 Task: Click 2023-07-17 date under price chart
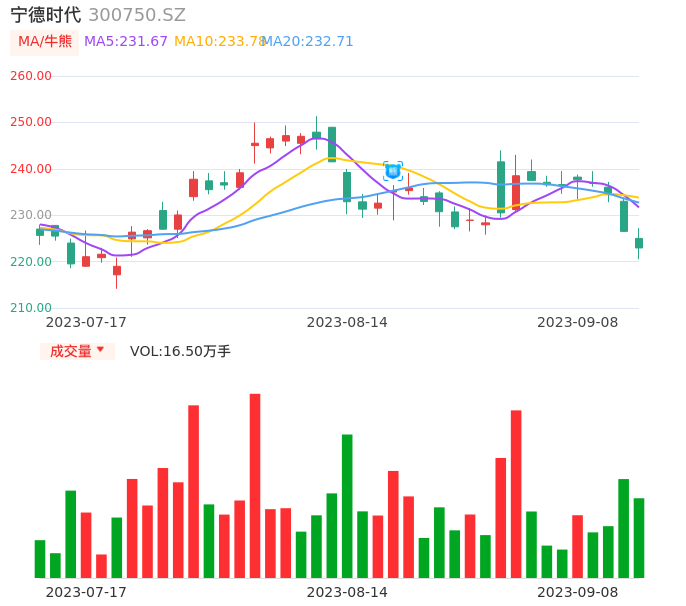[x=86, y=322]
